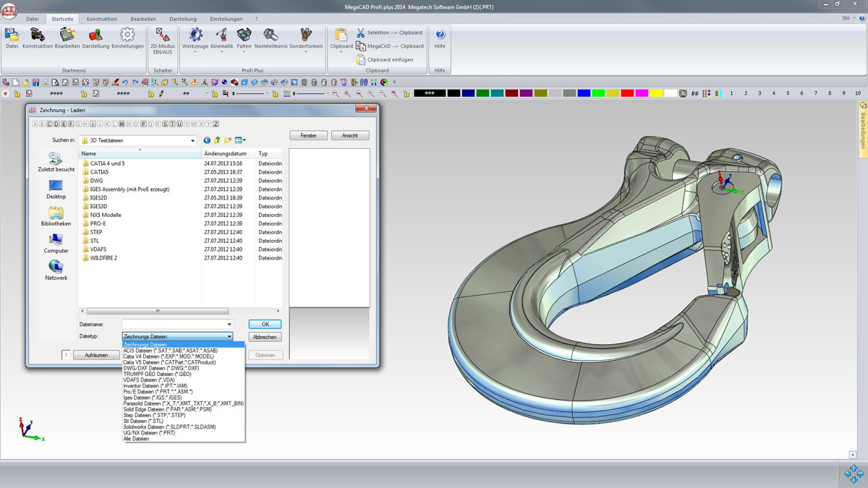Toggle the letter C filter in the load dialog
The width and height of the screenshot is (868, 488).
pyautogui.click(x=51, y=124)
